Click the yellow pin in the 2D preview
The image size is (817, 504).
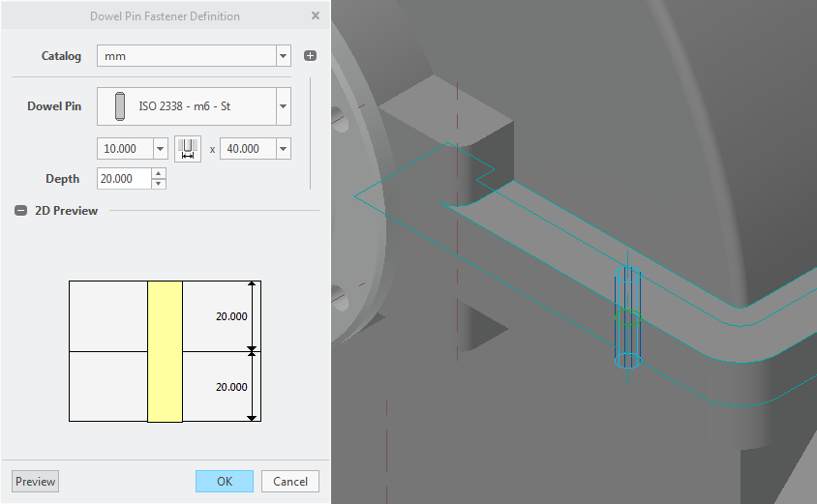coord(166,351)
